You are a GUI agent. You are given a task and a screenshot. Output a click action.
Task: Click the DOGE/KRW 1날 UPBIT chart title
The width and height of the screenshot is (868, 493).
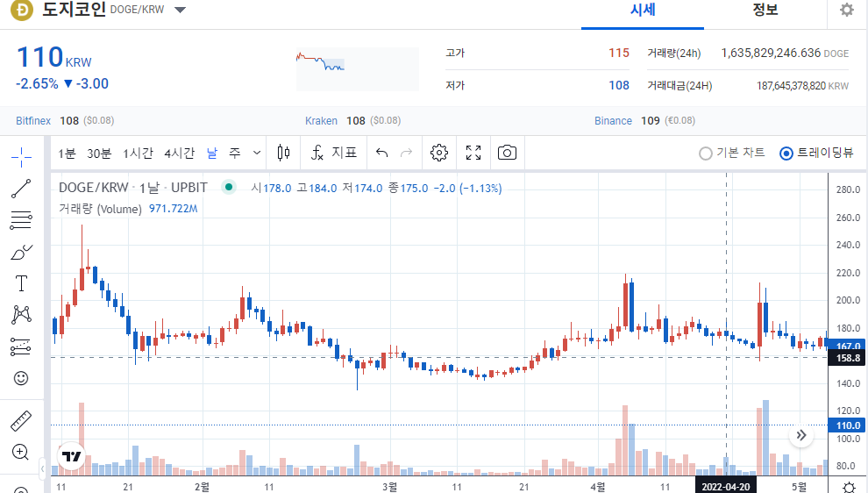pos(133,188)
